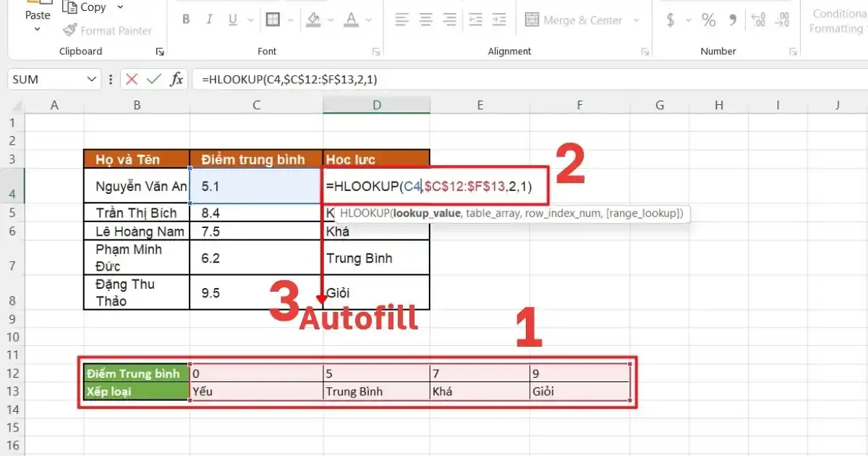Click Increase Decimal icon
The image size is (868, 456).
[759, 20]
